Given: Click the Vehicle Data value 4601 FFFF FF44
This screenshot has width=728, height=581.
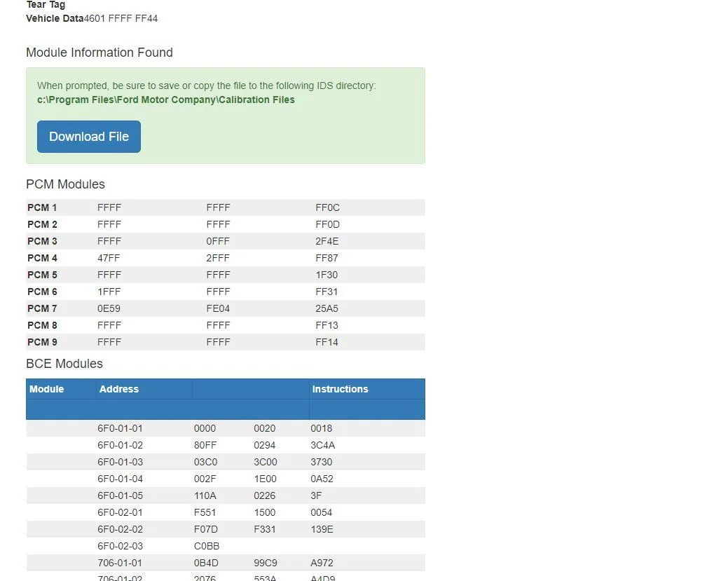Looking at the screenshot, I should coord(121,19).
